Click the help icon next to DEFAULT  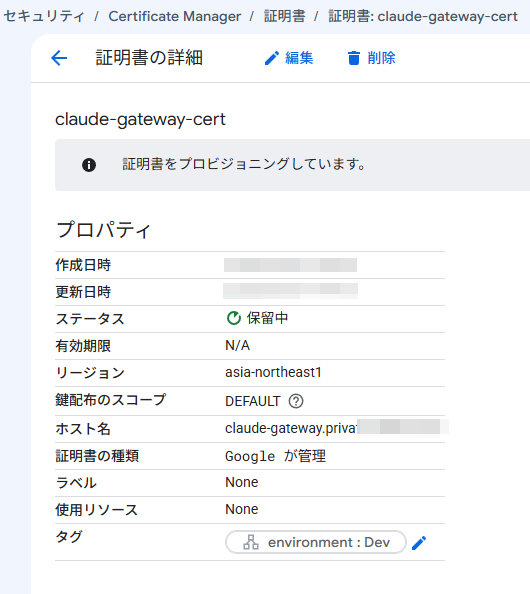coord(296,401)
